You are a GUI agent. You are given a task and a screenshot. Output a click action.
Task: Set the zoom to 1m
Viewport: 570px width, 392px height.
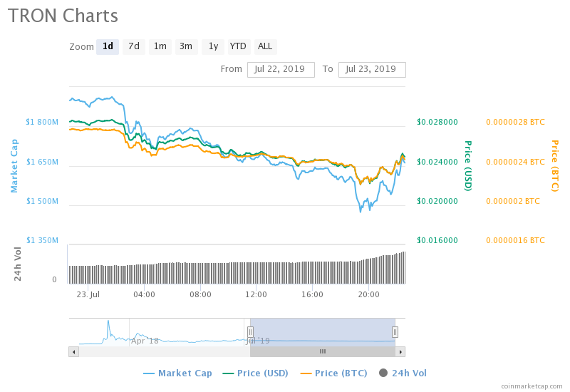click(x=160, y=47)
